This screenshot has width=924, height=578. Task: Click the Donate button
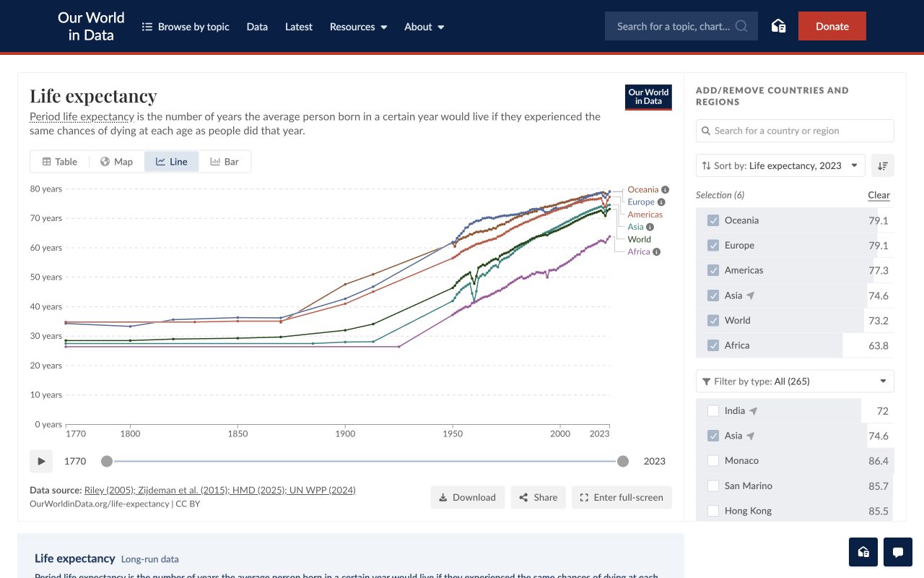(x=832, y=26)
